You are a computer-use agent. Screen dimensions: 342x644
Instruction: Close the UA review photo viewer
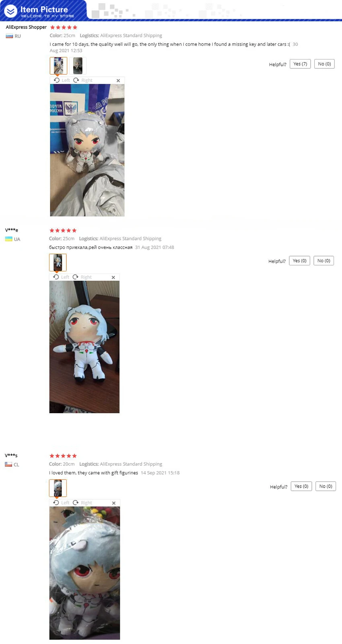(113, 277)
